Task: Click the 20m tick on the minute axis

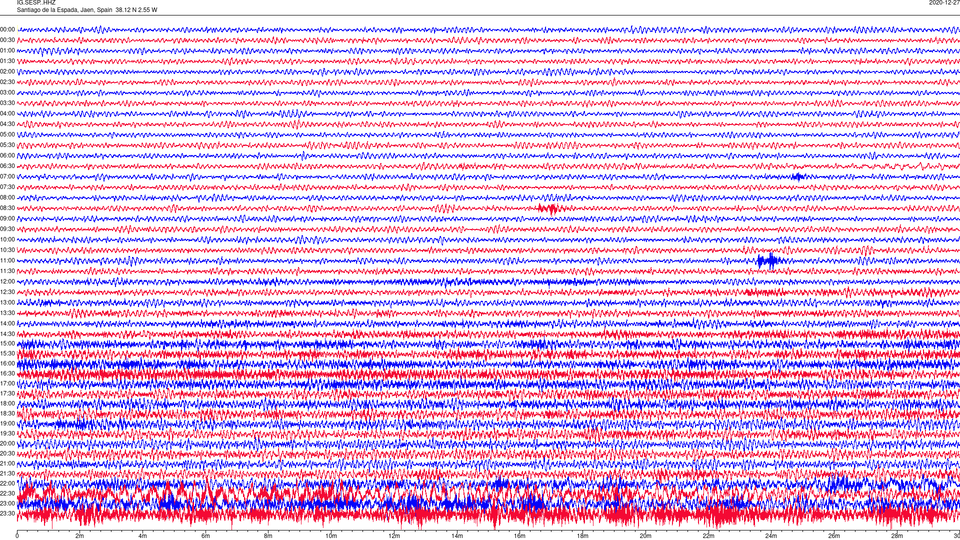Action: 645,536
